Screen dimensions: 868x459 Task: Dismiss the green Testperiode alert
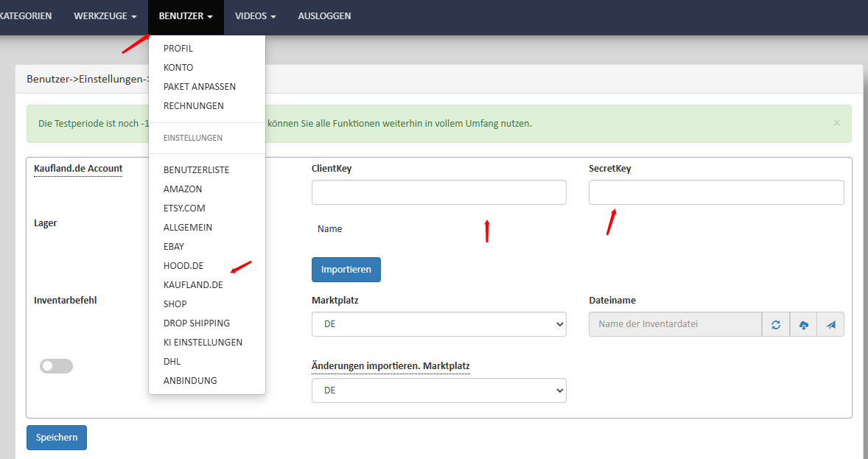(x=836, y=123)
